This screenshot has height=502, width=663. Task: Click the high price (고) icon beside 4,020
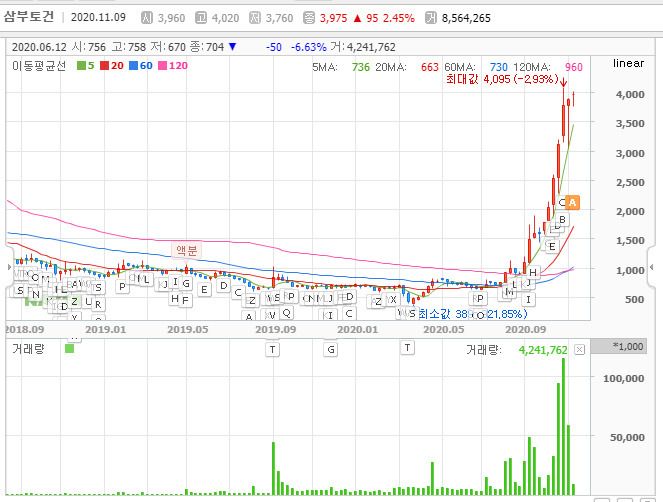pos(200,18)
